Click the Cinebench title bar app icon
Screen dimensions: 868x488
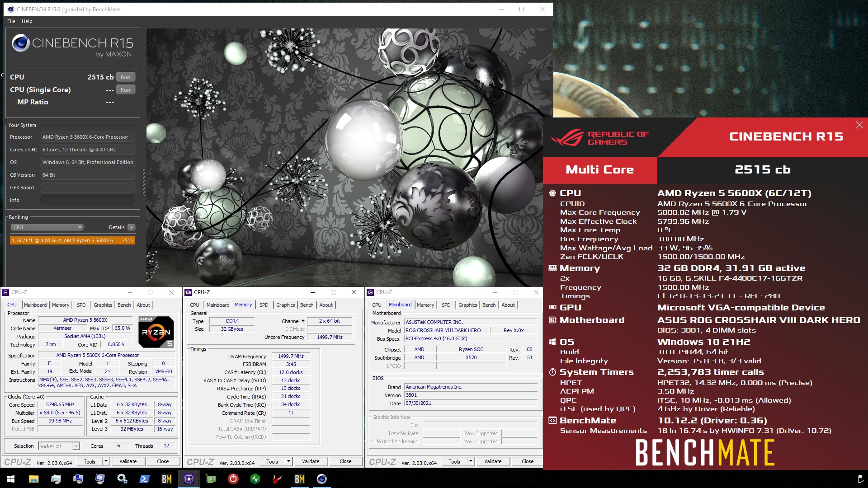pyautogui.click(x=10, y=9)
